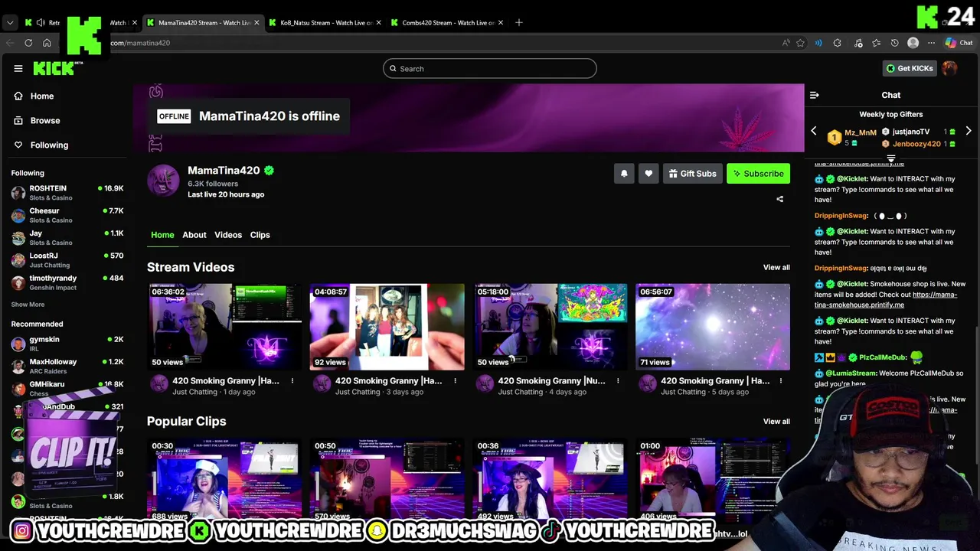Open the 06:56:07 stream video thumbnail
This screenshot has width=980, height=551.
point(713,327)
